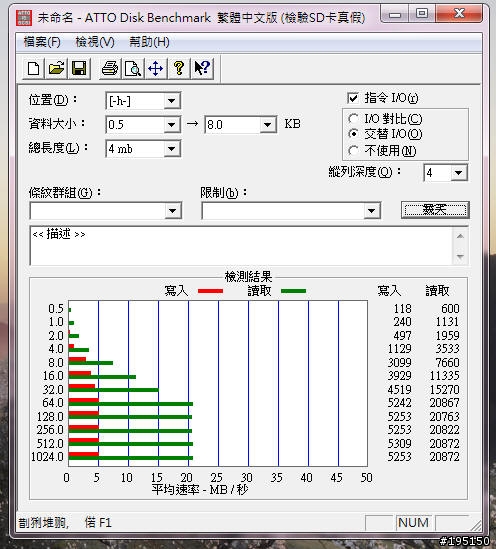Minimize the ATTO Disk Benchmark window
Viewport: 496px width, 549px height.
click(395, 14)
